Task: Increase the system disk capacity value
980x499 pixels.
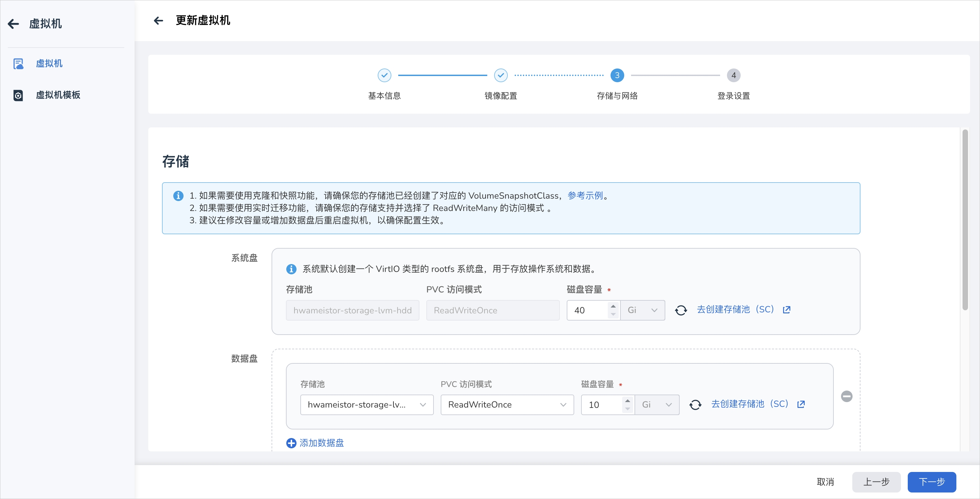Action: click(x=613, y=306)
